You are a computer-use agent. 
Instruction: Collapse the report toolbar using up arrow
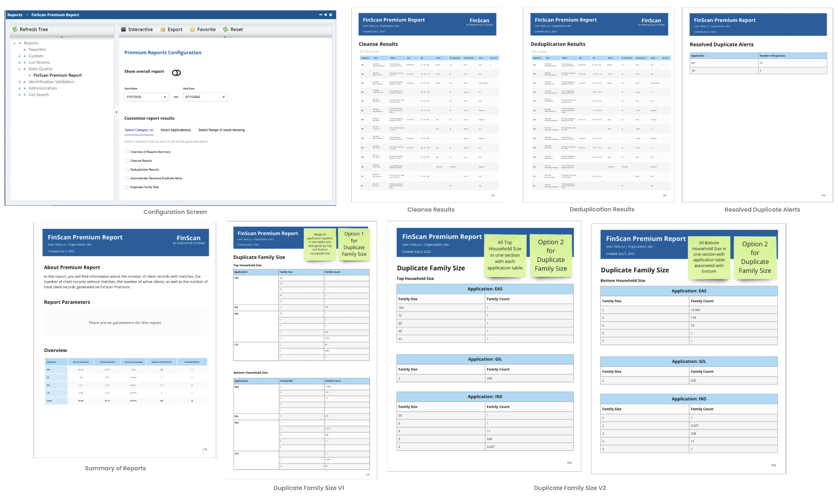click(x=225, y=37)
